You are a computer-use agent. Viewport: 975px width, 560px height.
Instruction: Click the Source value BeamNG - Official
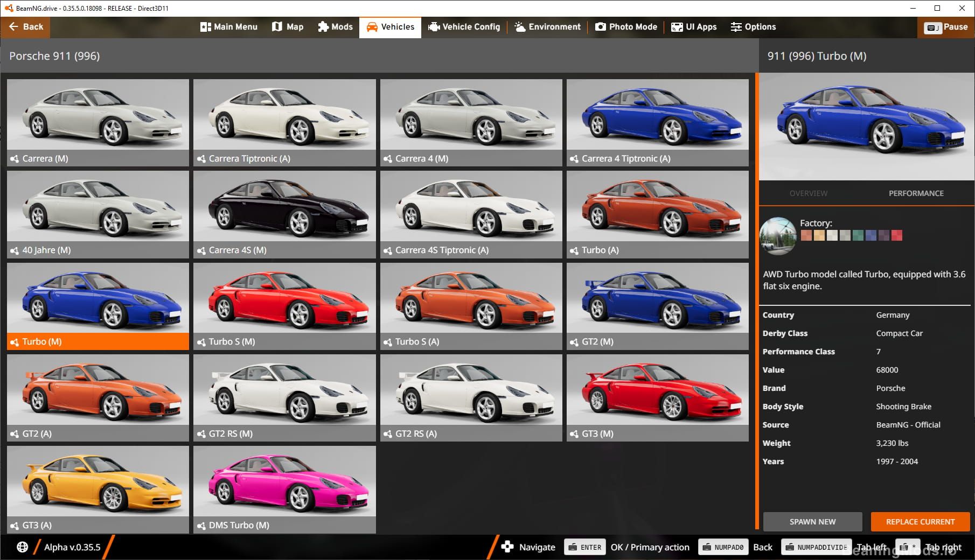tap(908, 425)
